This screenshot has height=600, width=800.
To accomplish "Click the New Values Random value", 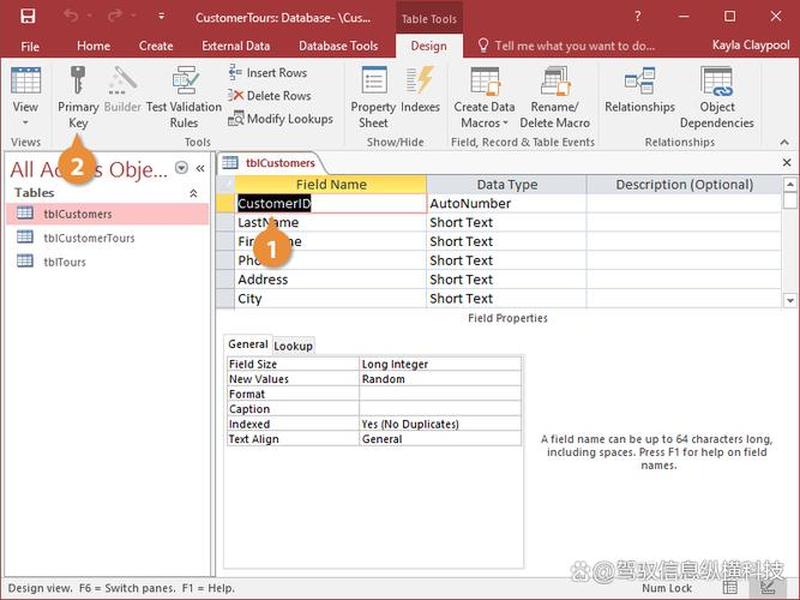I will (x=440, y=379).
